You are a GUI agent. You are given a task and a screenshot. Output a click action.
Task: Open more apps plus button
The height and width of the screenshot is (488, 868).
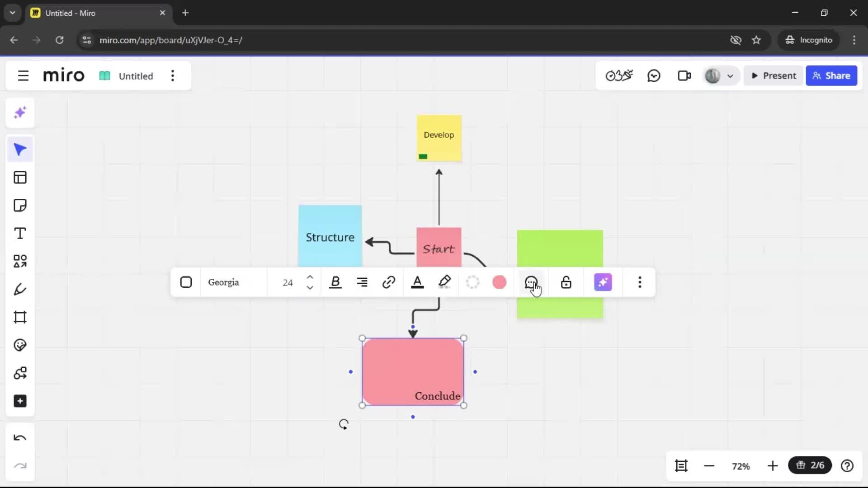click(x=20, y=401)
